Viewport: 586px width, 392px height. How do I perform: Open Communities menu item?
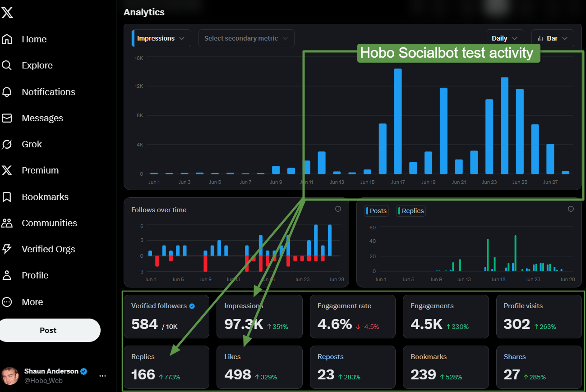click(50, 223)
